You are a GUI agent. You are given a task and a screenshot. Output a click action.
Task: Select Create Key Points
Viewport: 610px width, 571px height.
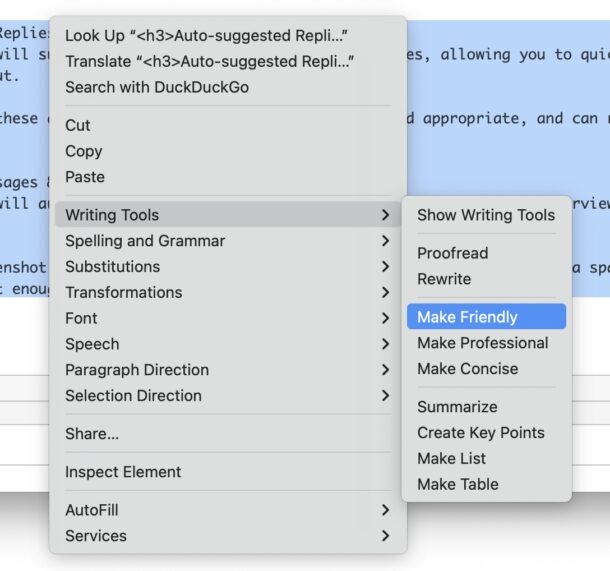pyautogui.click(x=480, y=433)
